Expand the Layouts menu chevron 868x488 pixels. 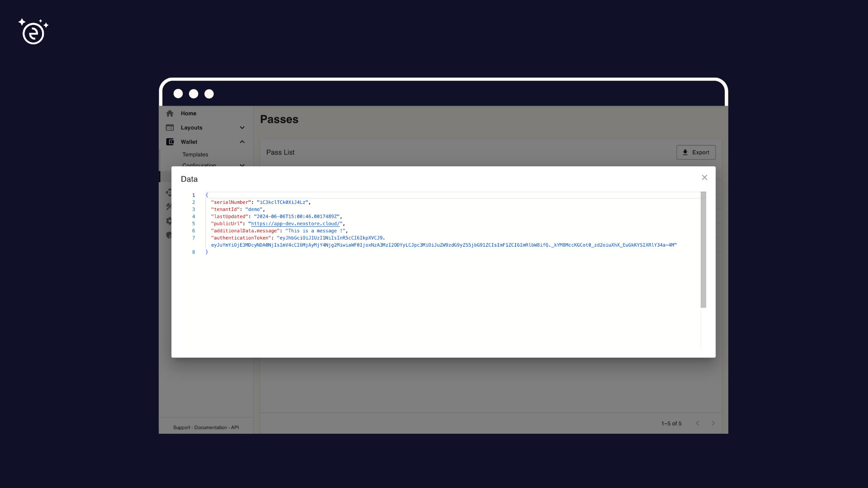click(x=242, y=128)
